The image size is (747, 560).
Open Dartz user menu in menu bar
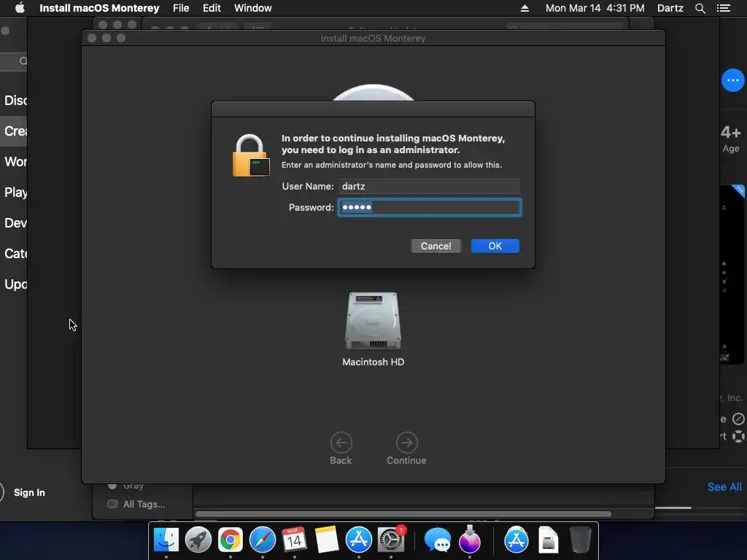tap(670, 8)
